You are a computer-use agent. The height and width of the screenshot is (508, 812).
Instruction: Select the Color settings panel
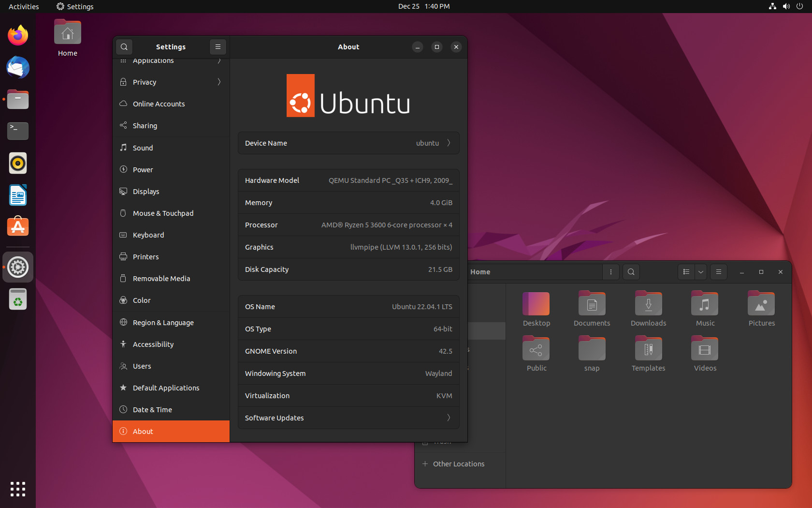[171, 300]
